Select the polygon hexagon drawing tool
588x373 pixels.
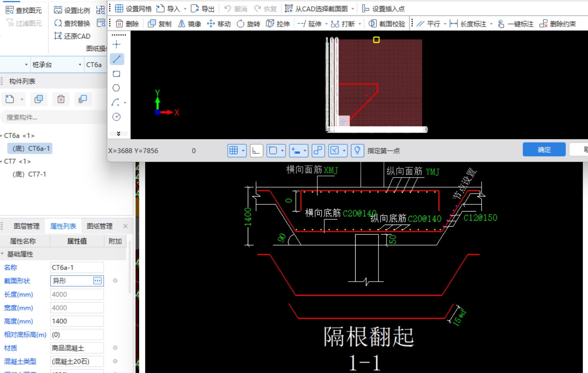coord(116,88)
